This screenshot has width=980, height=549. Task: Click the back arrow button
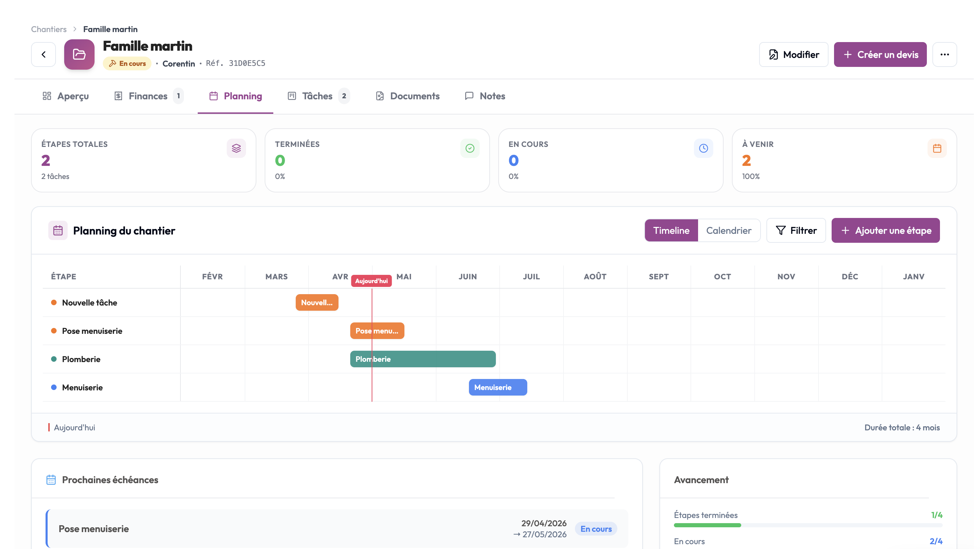[x=43, y=54]
